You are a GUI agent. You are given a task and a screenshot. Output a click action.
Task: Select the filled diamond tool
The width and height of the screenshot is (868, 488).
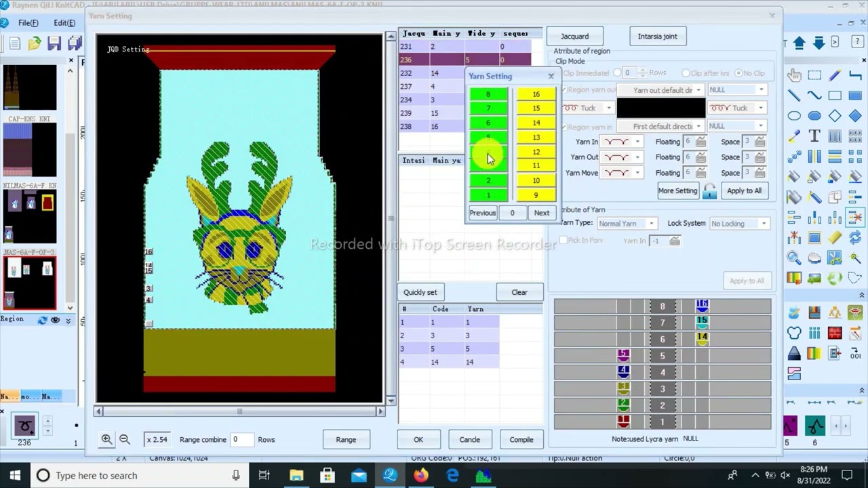pos(855,116)
